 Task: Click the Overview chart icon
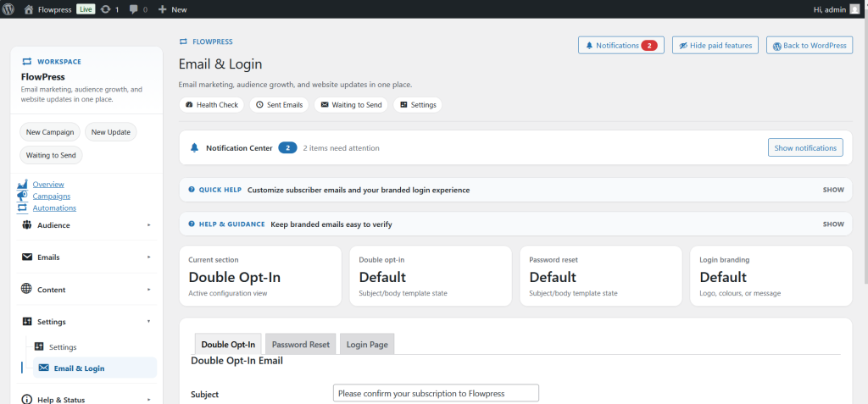coord(22,185)
